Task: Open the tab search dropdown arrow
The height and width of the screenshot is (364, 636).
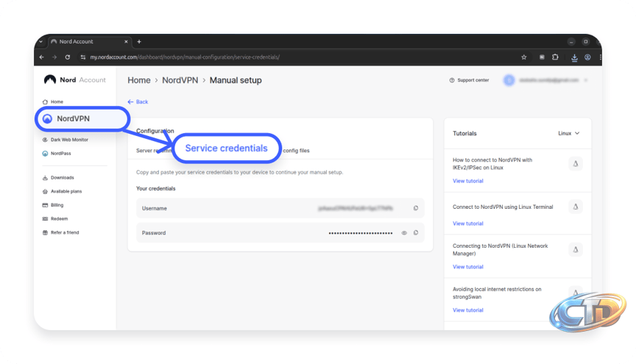Action: pyautogui.click(x=40, y=41)
